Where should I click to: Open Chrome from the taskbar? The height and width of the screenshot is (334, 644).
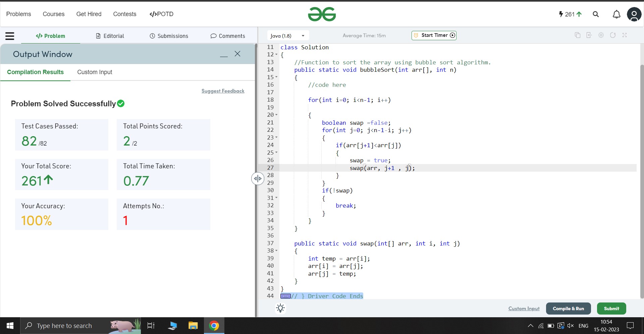(214, 326)
